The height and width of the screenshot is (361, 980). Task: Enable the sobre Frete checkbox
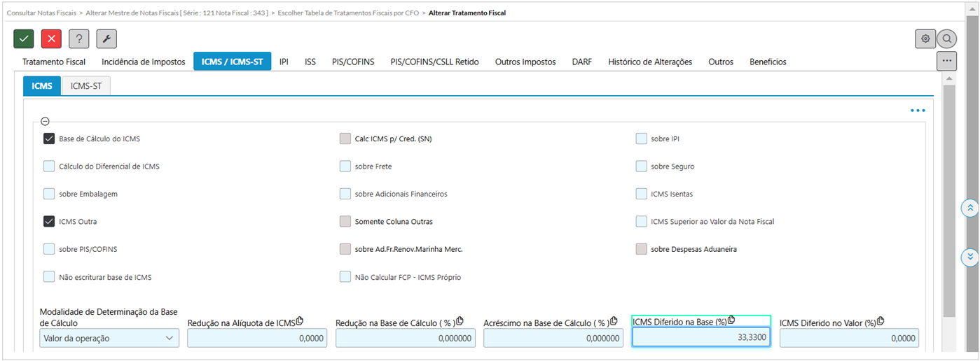point(345,167)
